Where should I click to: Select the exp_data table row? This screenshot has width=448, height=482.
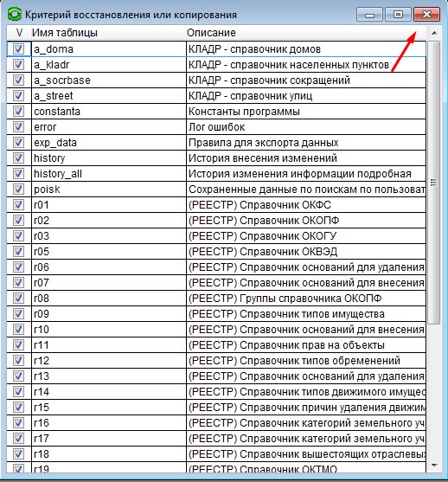[x=216, y=142]
